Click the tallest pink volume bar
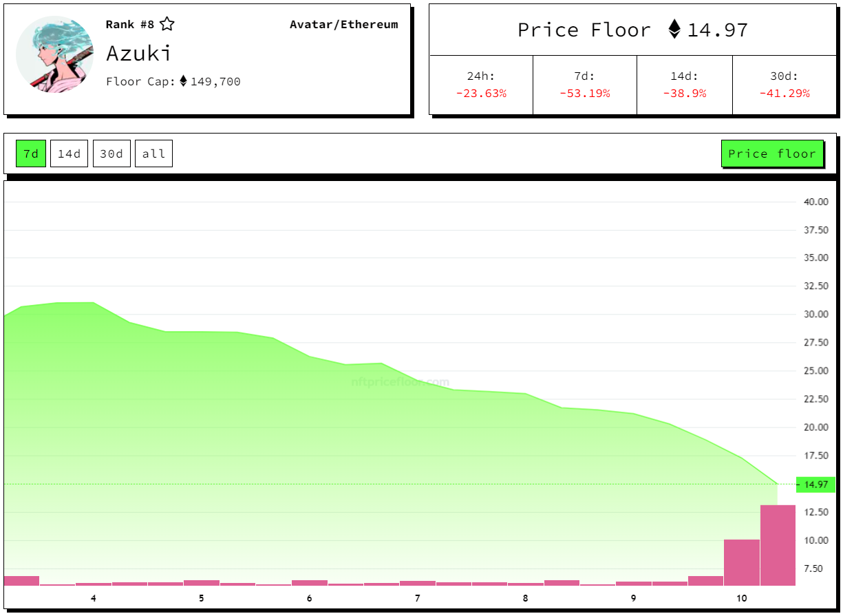The width and height of the screenshot is (843, 616). [x=778, y=545]
